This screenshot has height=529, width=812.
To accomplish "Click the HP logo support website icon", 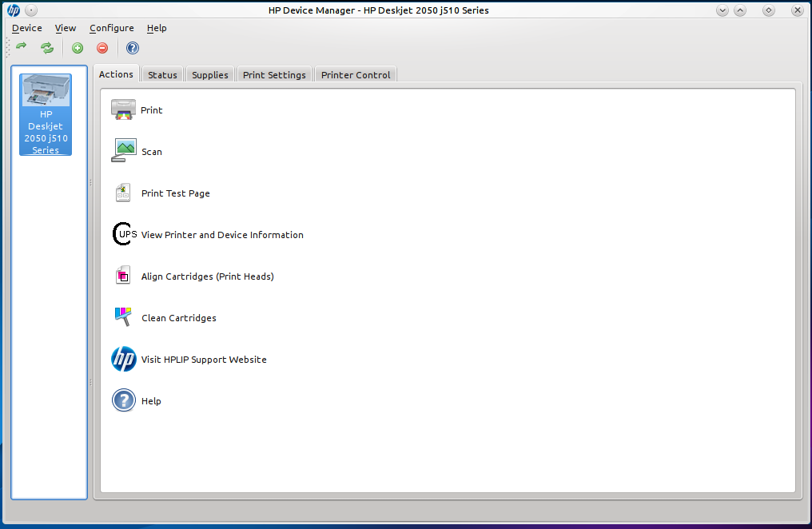I will tap(124, 359).
